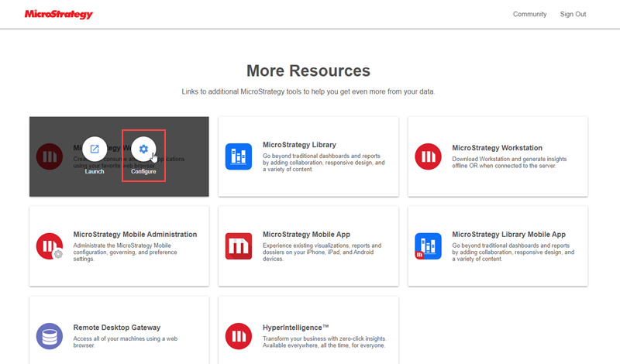Click the 'More Resources' heading
This screenshot has width=620, height=364.
[x=308, y=70]
